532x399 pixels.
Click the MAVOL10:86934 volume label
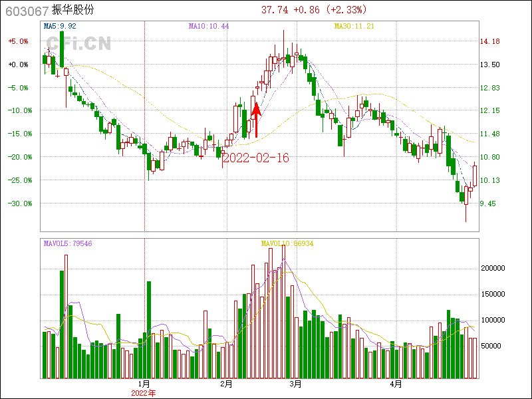coord(287,243)
